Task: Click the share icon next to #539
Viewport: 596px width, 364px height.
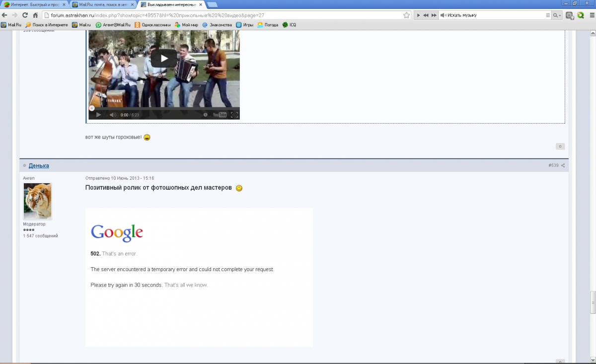Action: click(563, 165)
